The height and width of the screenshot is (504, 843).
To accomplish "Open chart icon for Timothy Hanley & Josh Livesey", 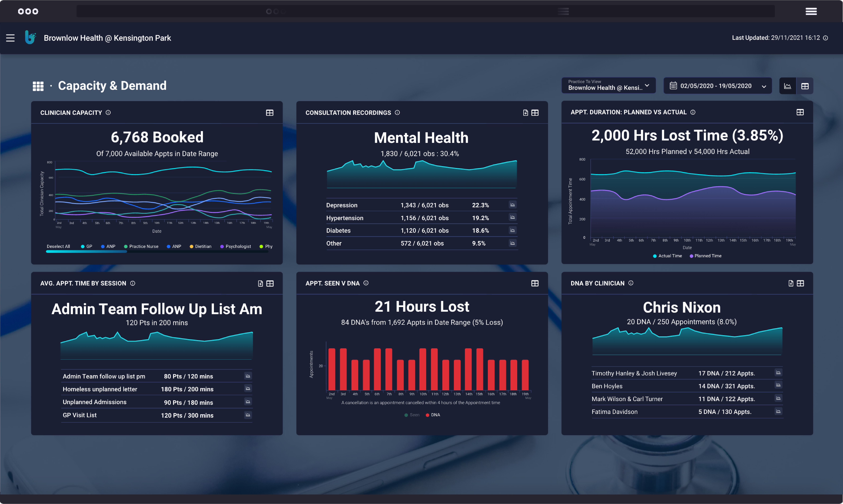I will point(778,373).
